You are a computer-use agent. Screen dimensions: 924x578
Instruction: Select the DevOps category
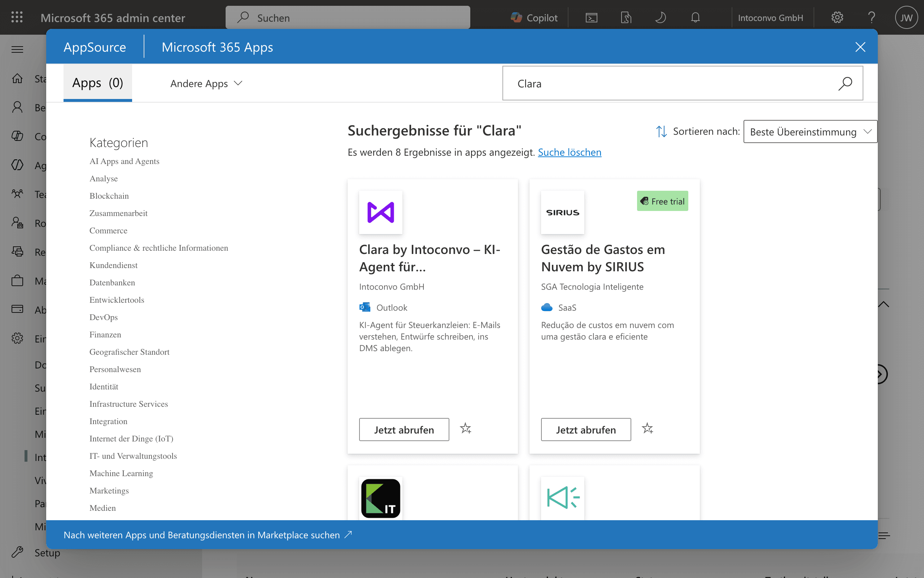click(x=104, y=317)
